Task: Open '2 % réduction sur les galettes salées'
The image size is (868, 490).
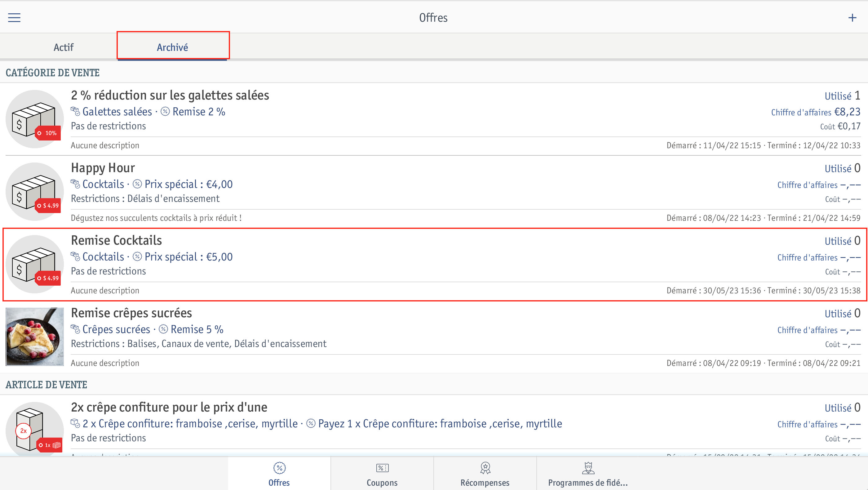Action: pyautogui.click(x=170, y=96)
